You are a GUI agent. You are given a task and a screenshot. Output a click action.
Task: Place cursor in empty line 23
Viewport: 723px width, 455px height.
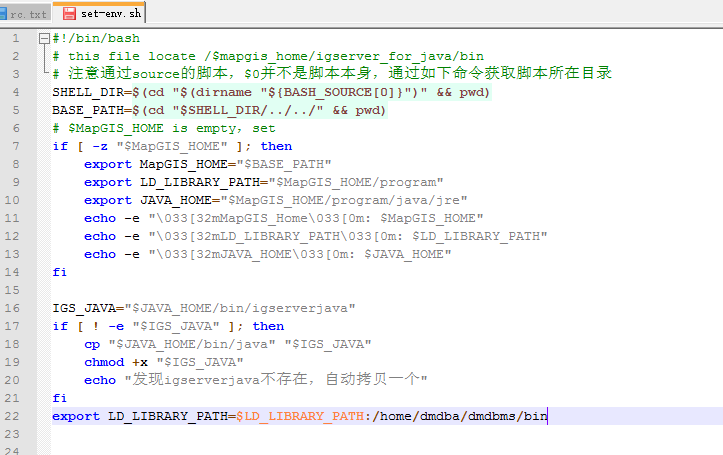tap(300, 434)
